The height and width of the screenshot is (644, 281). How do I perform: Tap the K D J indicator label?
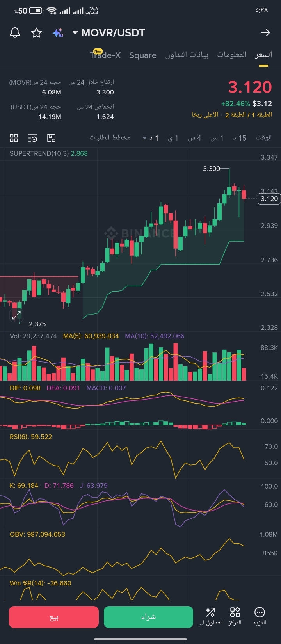coord(59,486)
